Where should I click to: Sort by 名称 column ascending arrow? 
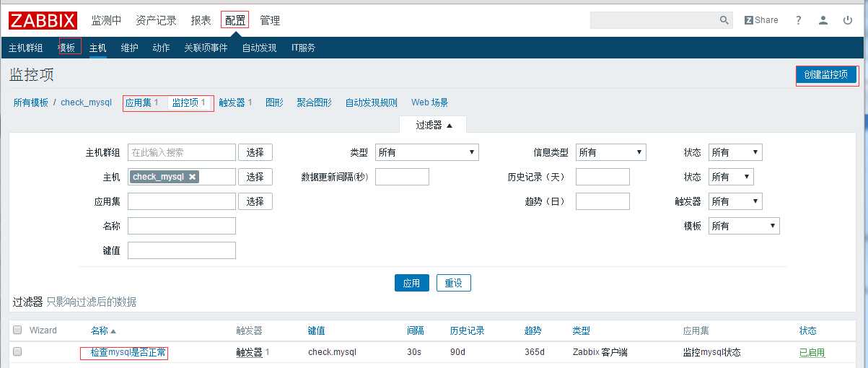point(113,330)
